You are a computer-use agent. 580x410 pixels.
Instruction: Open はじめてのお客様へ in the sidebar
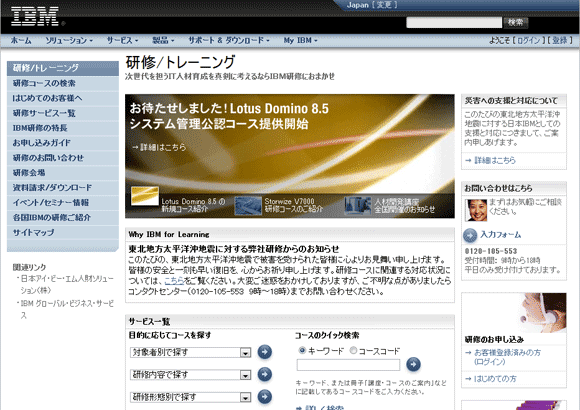coord(63,98)
